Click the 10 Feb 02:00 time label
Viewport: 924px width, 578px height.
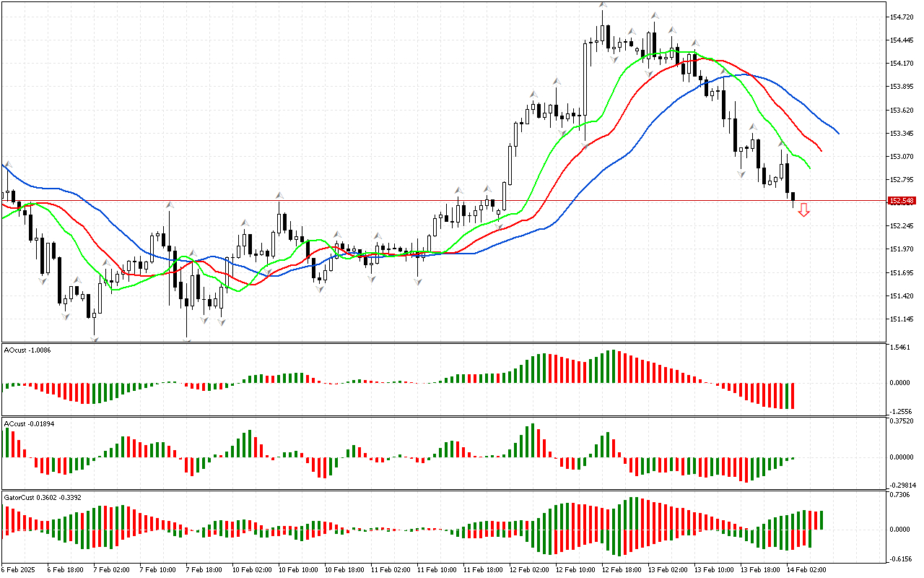(x=253, y=569)
